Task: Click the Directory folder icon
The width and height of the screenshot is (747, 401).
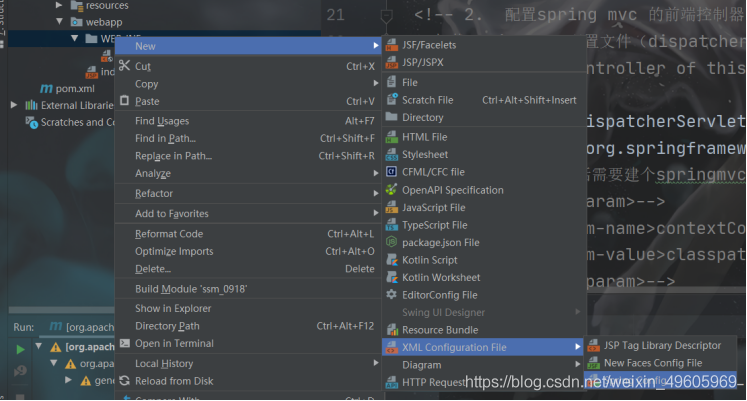Action: [x=392, y=117]
